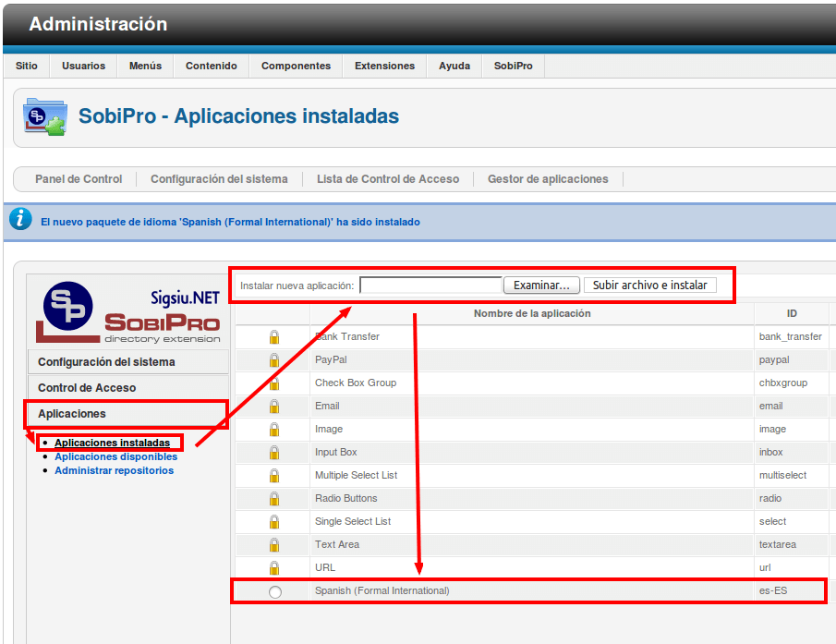836x644 pixels.
Task: Open the Extensiones menu
Action: (384, 66)
